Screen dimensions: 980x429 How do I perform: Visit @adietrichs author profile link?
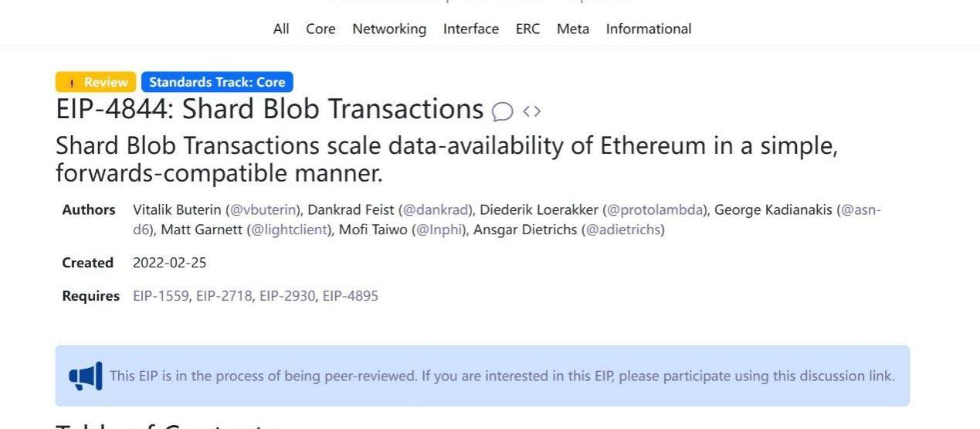[623, 230]
